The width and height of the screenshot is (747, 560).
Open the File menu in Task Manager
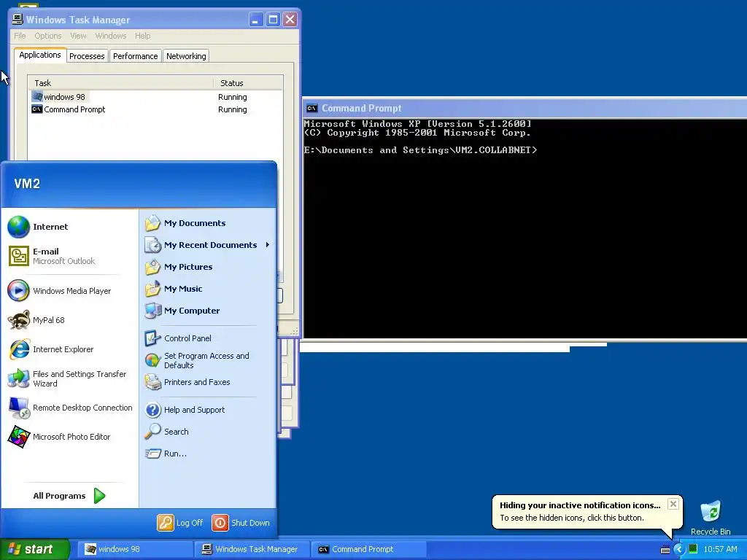tap(20, 36)
